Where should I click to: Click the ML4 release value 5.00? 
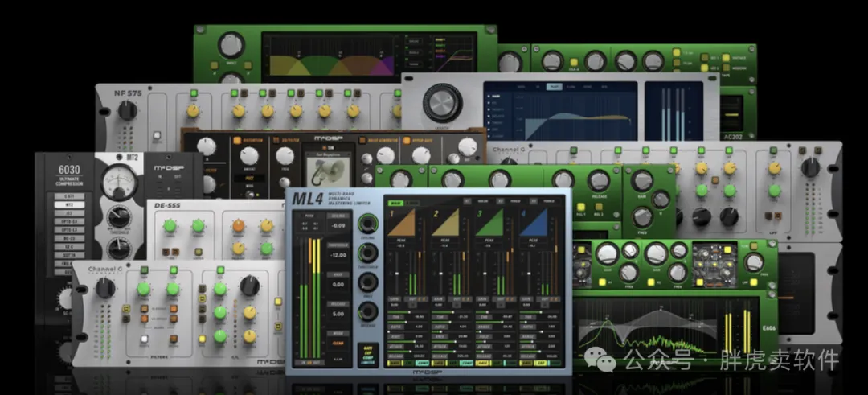[x=338, y=314]
